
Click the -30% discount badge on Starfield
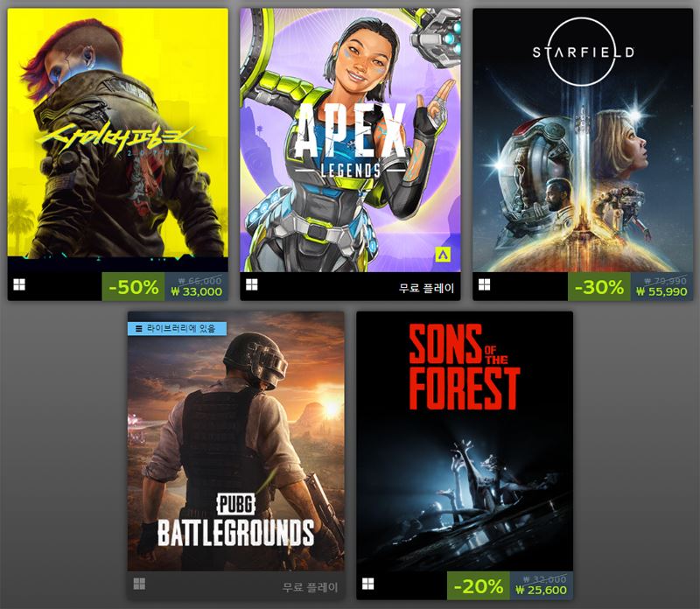tap(599, 287)
